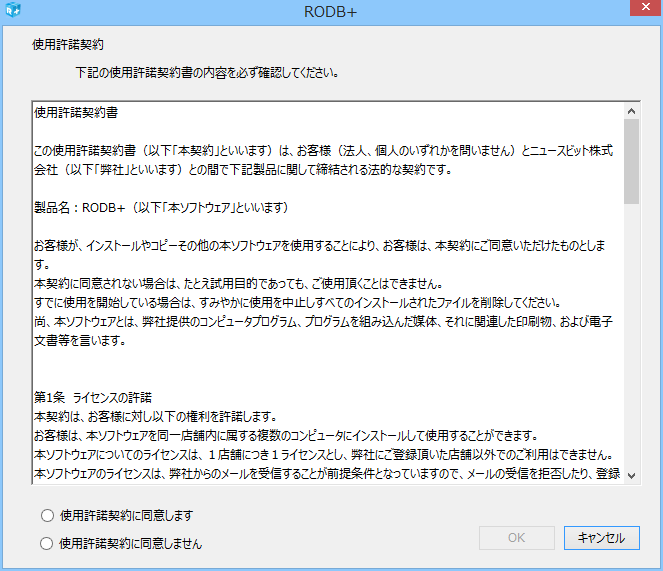Click the instruction 下記の使用許諾契約書の内容を必ず確認してください。
Image resolution: width=663 pixels, height=571 pixels.
(x=207, y=73)
